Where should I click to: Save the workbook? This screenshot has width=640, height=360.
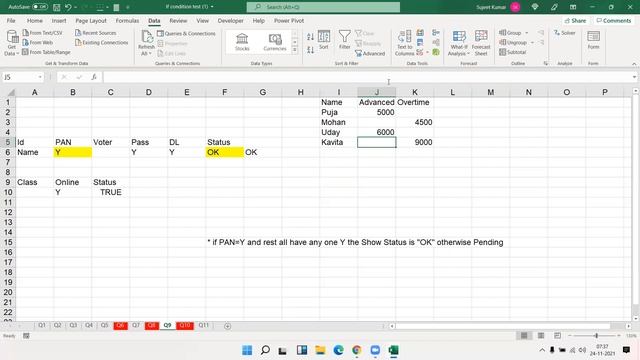pos(57,7)
